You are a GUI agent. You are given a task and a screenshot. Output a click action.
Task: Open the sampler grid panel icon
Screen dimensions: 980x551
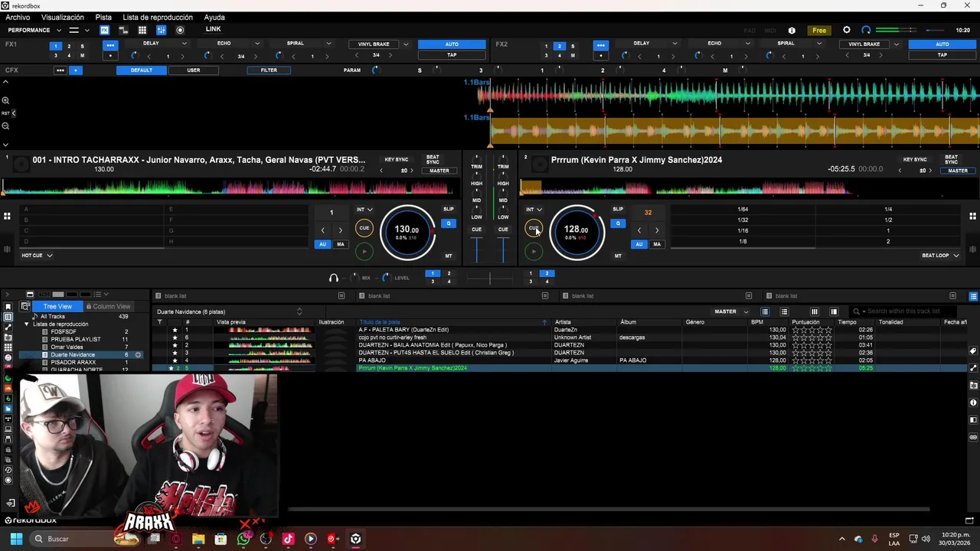pos(142,30)
